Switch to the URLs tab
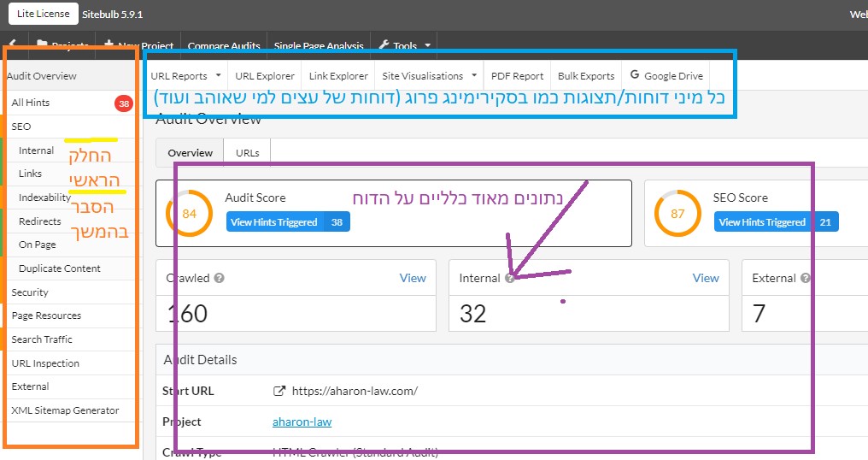 [x=247, y=152]
